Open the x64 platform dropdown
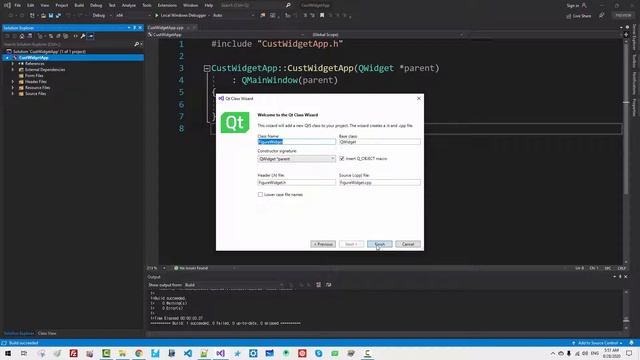This screenshot has width=640, height=360. coord(132,16)
